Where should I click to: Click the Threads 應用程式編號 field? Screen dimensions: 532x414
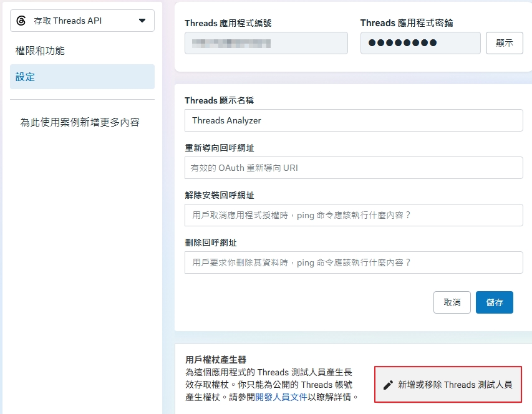point(266,43)
